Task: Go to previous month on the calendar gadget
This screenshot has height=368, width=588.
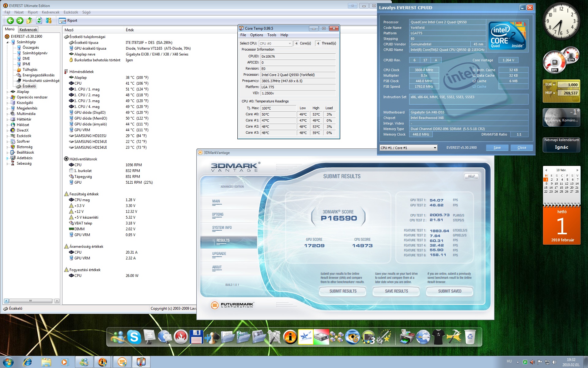Action: [x=546, y=170]
